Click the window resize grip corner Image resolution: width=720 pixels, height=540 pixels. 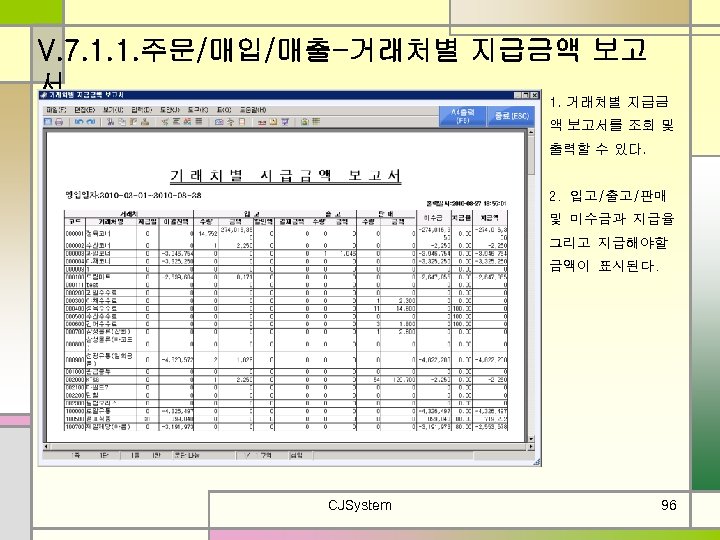tap(536, 462)
